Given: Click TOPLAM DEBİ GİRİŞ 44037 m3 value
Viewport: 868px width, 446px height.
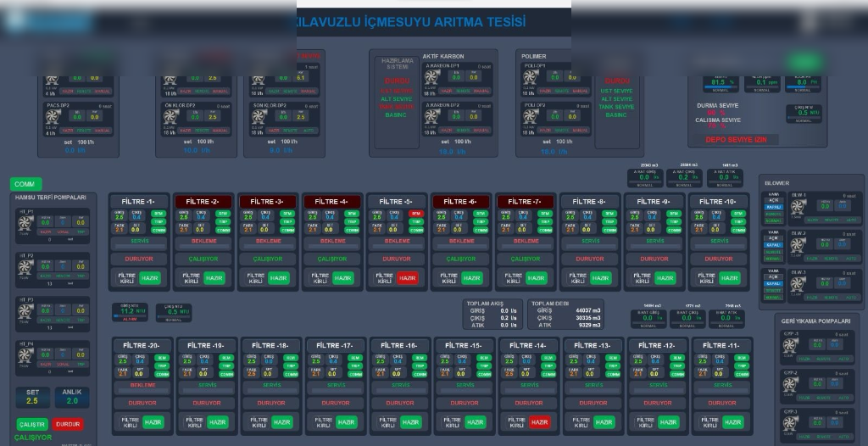Looking at the screenshot, I should [587, 311].
